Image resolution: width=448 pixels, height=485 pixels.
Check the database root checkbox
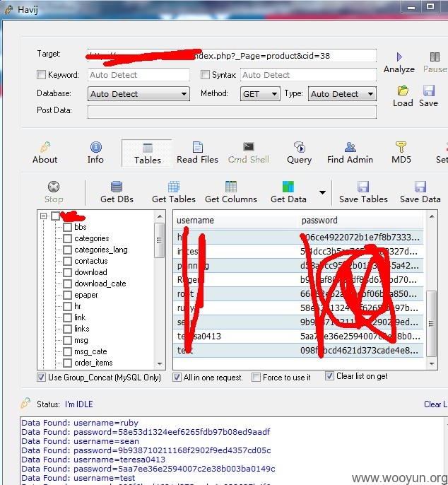(55, 216)
